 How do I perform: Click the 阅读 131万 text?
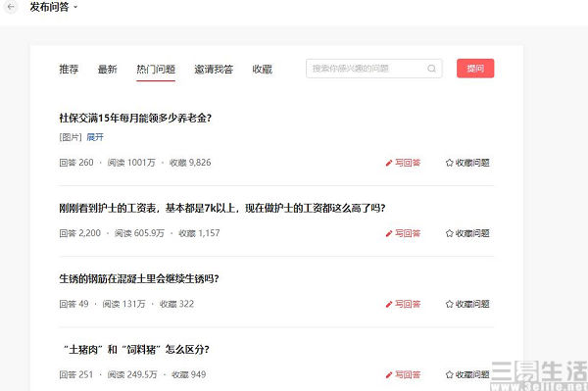123,304
